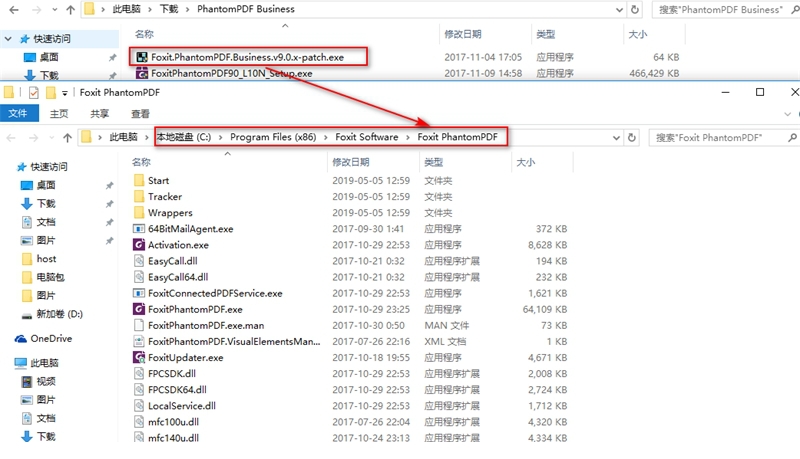Sort by 类型 column in PhantomPDF Business window
The image size is (800, 459).
click(545, 34)
